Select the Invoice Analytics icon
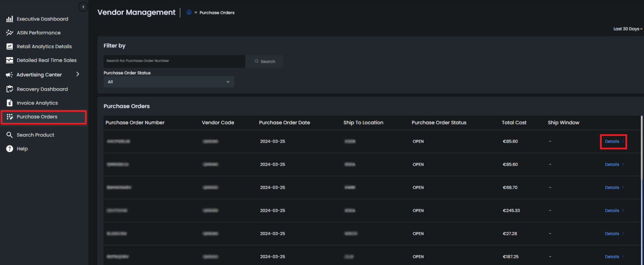The height and width of the screenshot is (265, 644). tap(9, 103)
